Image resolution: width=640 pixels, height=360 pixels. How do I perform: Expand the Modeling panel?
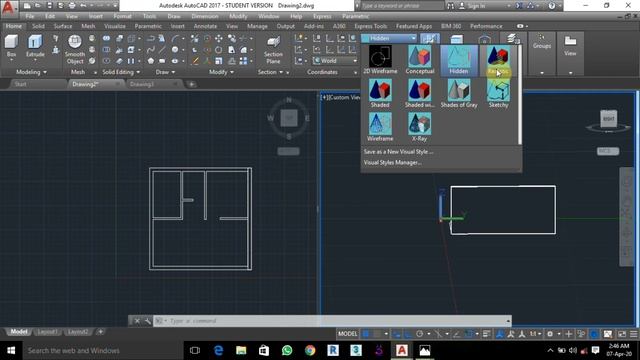[x=31, y=72]
